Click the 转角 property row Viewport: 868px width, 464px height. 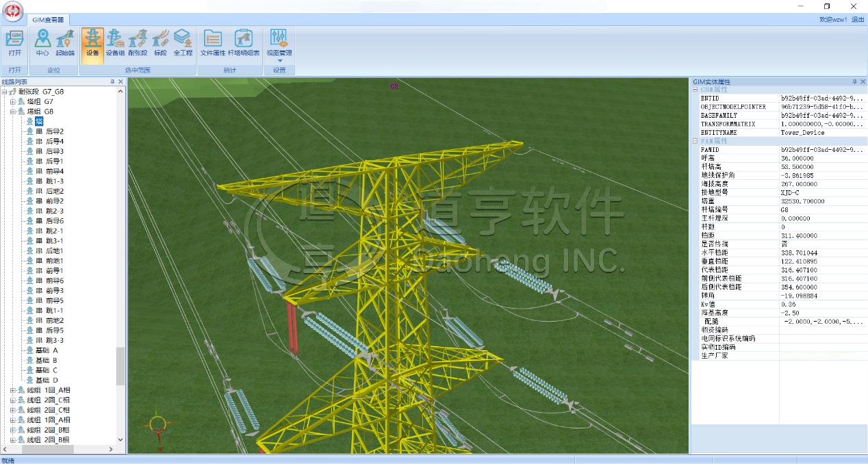(x=779, y=296)
